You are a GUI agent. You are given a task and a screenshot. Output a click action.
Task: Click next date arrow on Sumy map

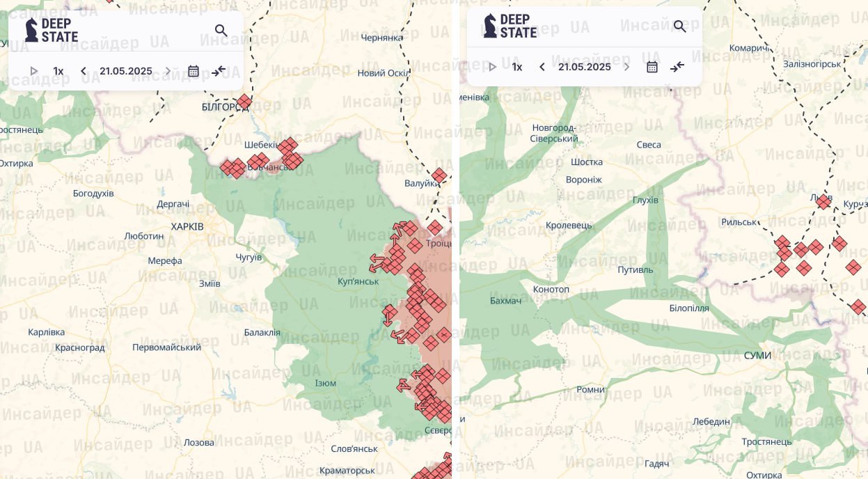tap(626, 67)
